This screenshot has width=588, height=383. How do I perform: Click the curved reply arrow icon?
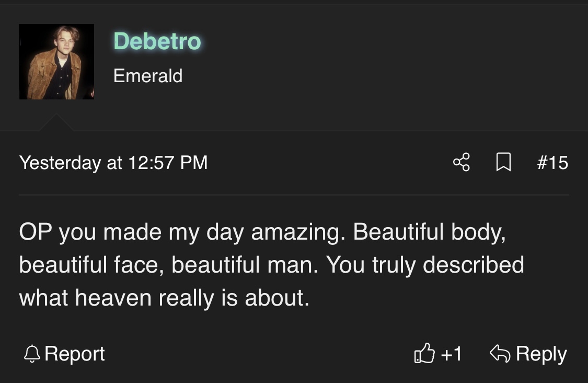tap(500, 354)
